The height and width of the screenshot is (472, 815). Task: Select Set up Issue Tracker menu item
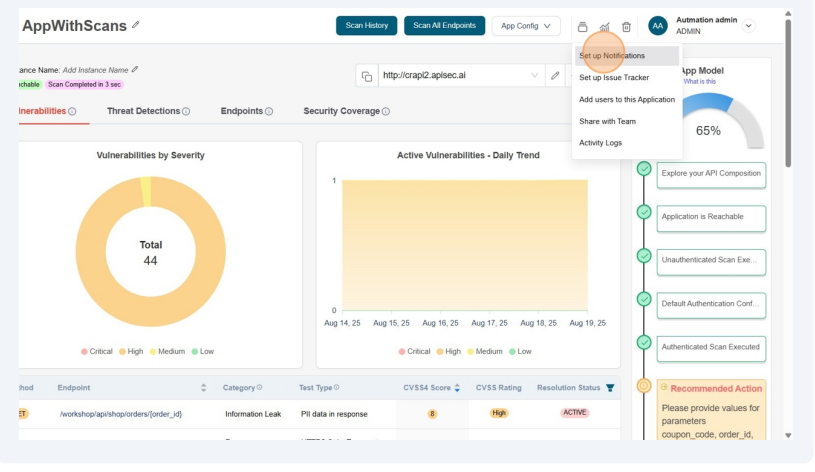(614, 77)
